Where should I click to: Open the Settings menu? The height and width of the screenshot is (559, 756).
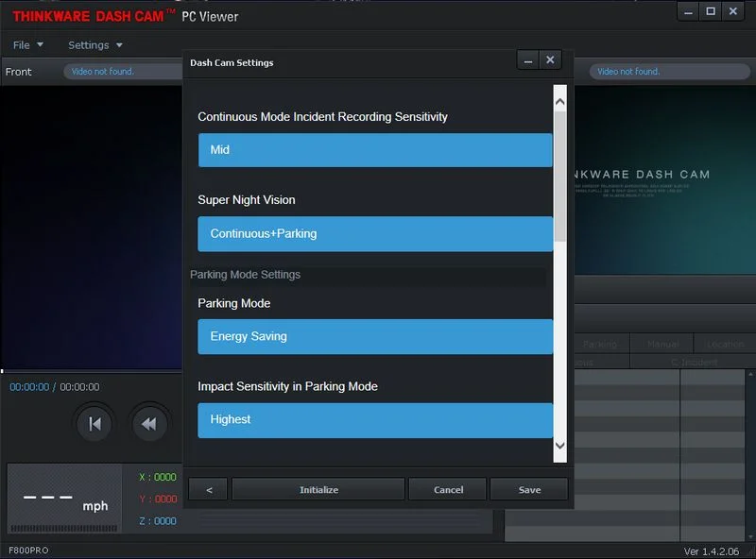[x=95, y=44]
